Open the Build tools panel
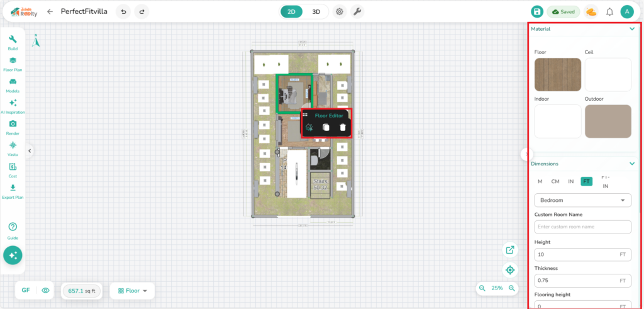This screenshot has width=644, height=309. coord(13,42)
